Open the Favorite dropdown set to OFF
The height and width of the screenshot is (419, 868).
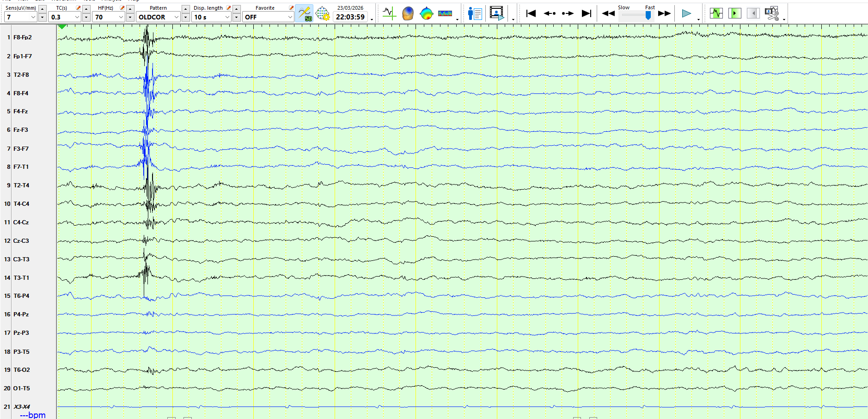pos(290,17)
